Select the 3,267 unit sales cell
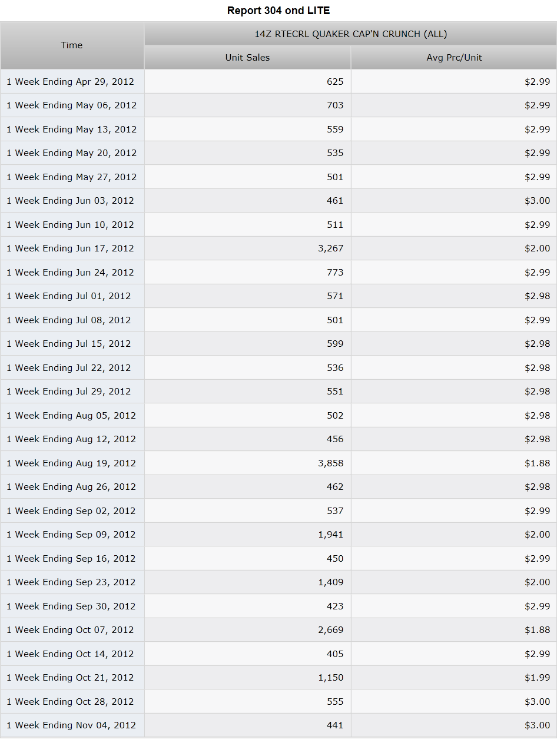Screen dimensions: 557x756 [x=247, y=248]
